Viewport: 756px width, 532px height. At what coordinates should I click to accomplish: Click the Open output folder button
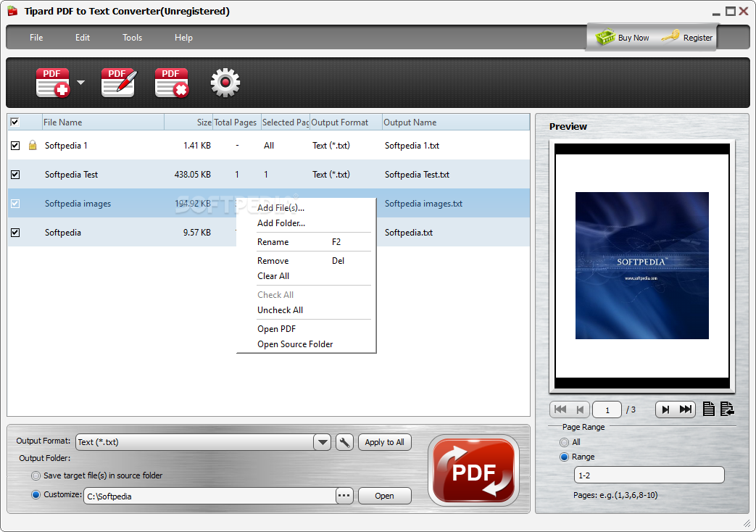(384, 495)
